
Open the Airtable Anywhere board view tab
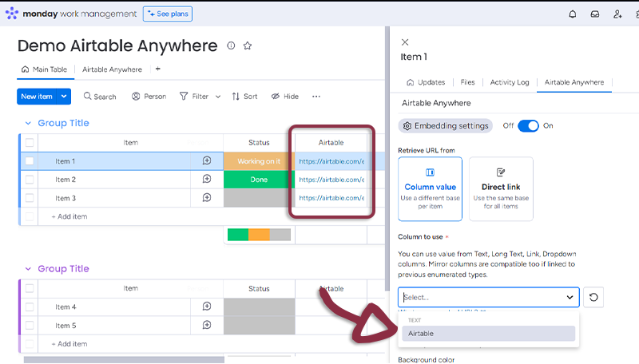tap(112, 69)
